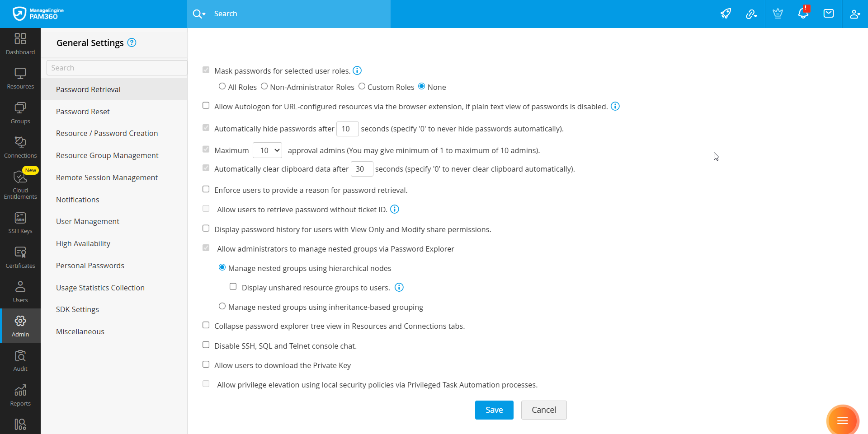The image size is (868, 434).
Task: Open the Certificates section
Action: click(20, 257)
